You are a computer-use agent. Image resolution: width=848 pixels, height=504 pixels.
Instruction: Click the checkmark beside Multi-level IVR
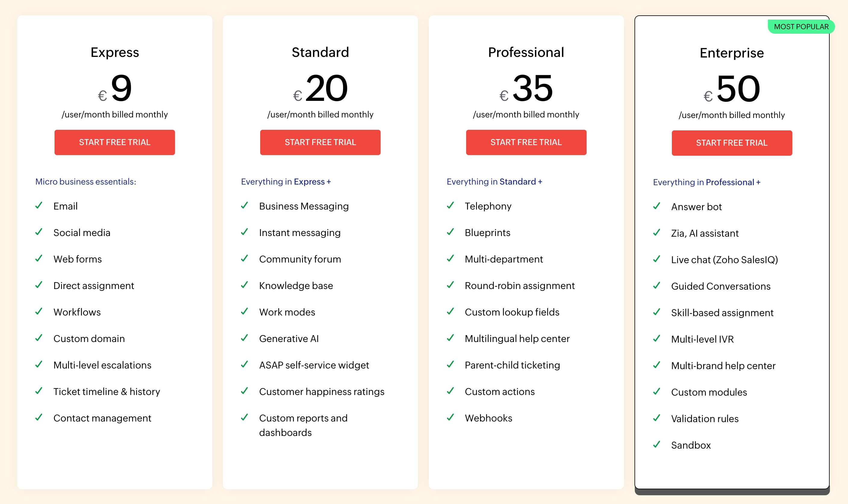tap(657, 339)
